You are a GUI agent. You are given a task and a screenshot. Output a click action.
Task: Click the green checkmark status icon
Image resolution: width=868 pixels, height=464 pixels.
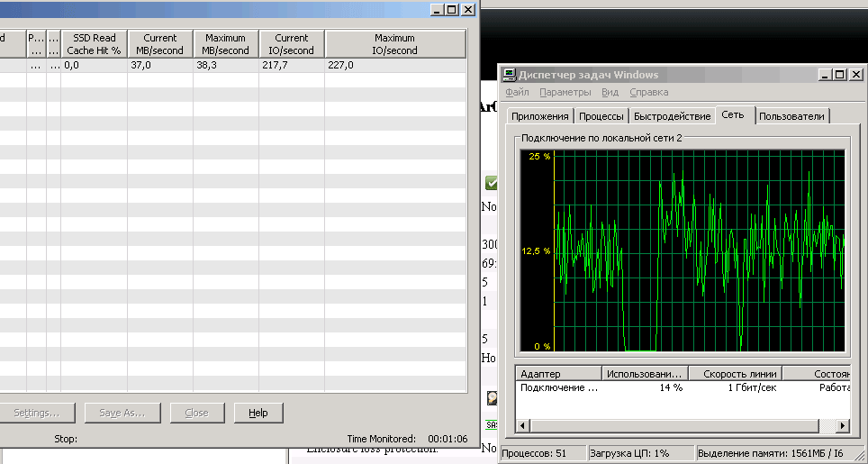[492, 183]
